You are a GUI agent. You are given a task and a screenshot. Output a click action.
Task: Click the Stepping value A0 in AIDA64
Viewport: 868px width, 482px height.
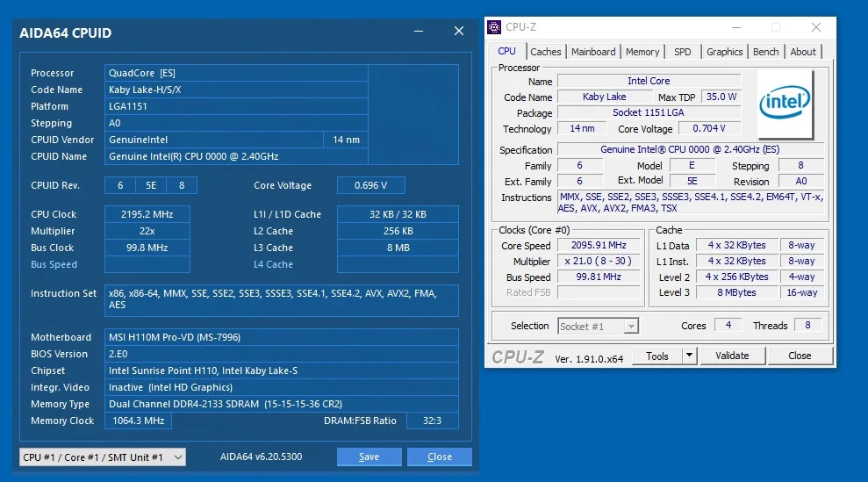tap(236, 123)
